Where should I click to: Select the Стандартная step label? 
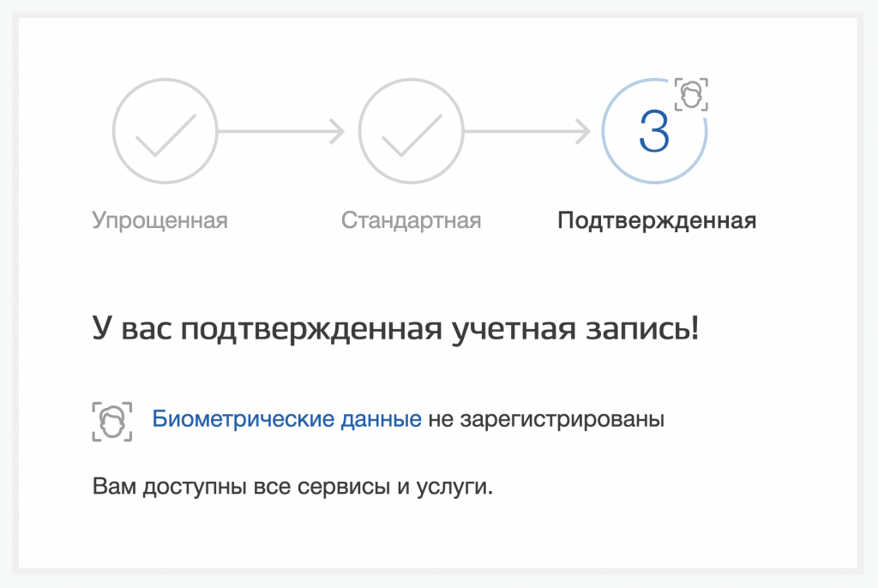(x=411, y=221)
